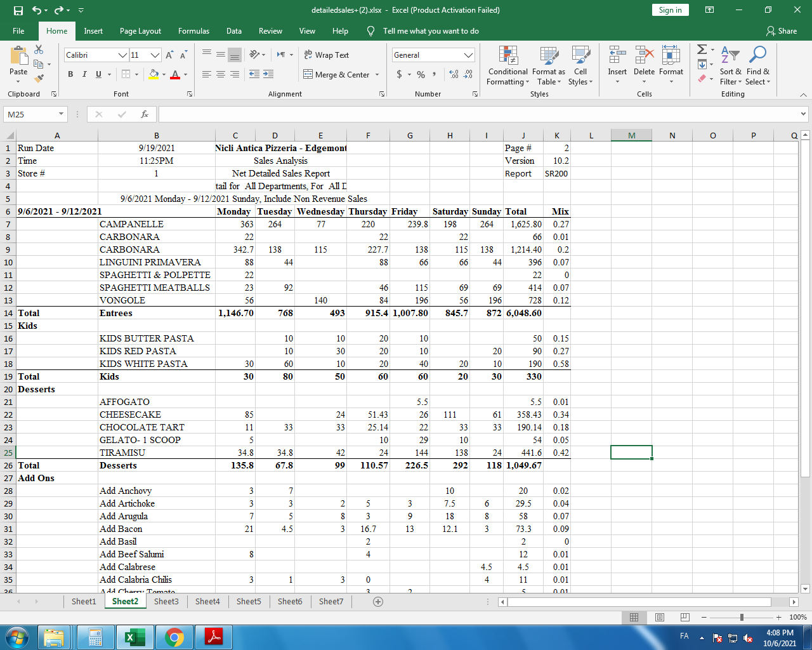
Task: Click the Decrease Indent icon
Action: (x=254, y=74)
